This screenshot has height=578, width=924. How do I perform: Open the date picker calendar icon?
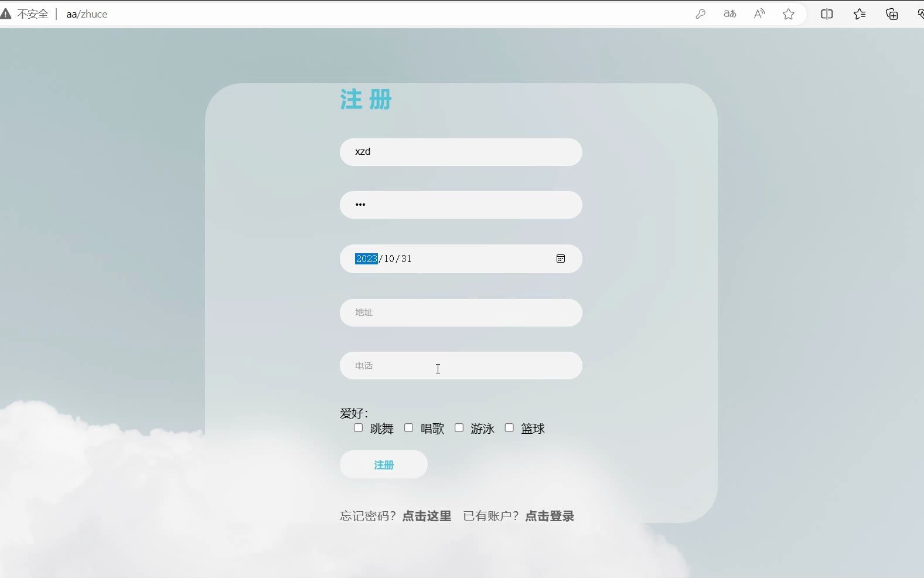tap(561, 259)
